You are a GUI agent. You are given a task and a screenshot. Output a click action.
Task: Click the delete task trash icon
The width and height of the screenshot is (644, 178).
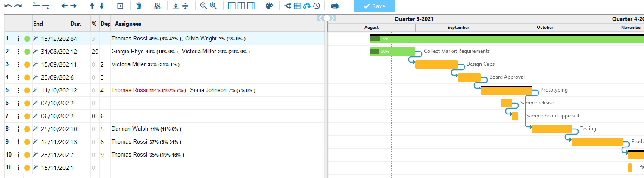coord(138,6)
